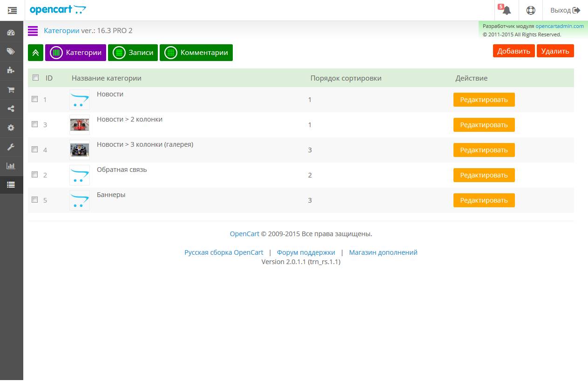This screenshot has width=588, height=388.
Task: Open the OpenCart footer link
Action: (244, 234)
